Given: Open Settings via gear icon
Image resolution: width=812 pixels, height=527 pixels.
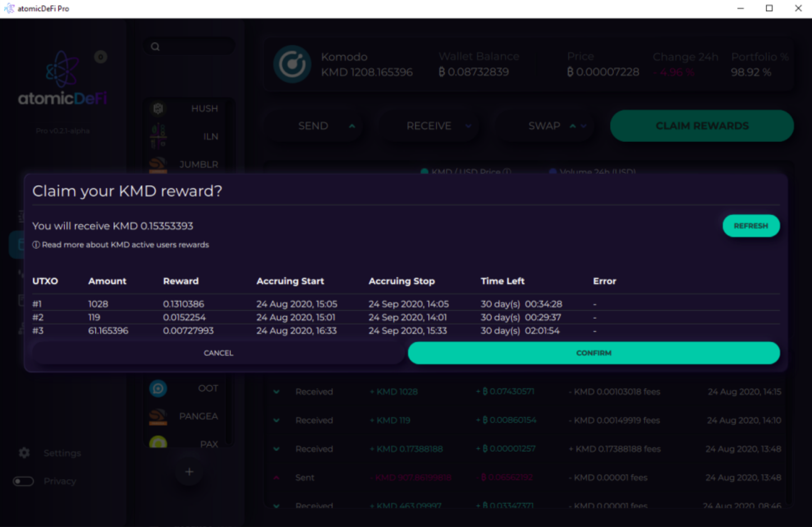Looking at the screenshot, I should tap(24, 452).
